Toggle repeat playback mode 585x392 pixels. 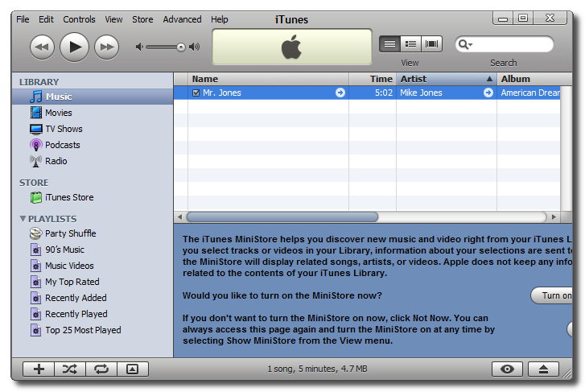tap(101, 369)
